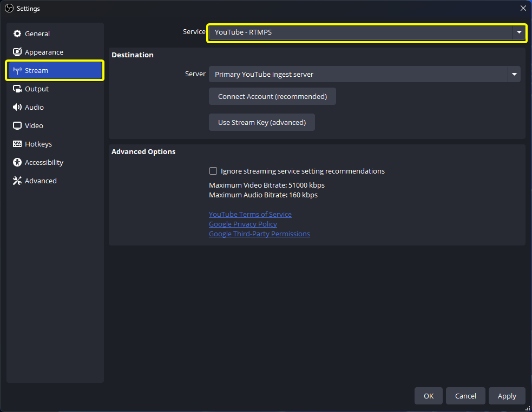Click the Stream antenna icon
This screenshot has width=532, height=412.
click(x=17, y=70)
